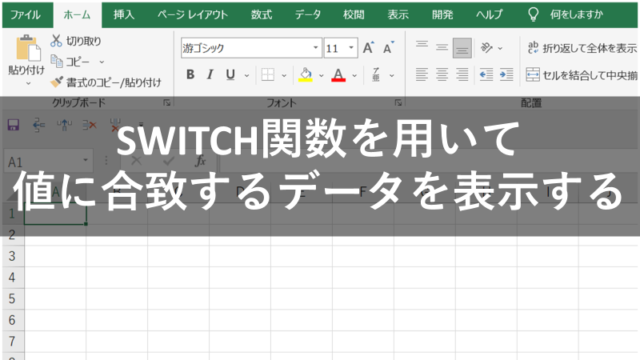Apply cell borders with the borders icon
640x360 pixels.
[x=268, y=75]
